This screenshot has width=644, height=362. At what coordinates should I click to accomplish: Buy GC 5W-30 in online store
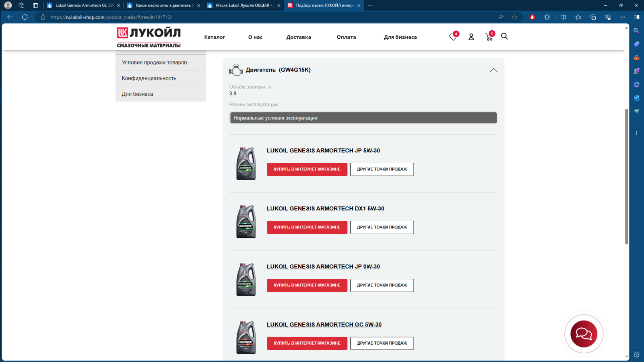click(307, 343)
